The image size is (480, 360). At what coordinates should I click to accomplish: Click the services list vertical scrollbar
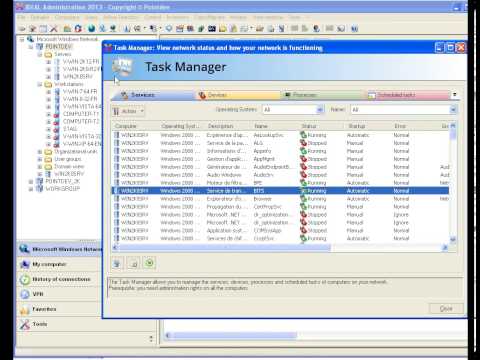point(453,183)
